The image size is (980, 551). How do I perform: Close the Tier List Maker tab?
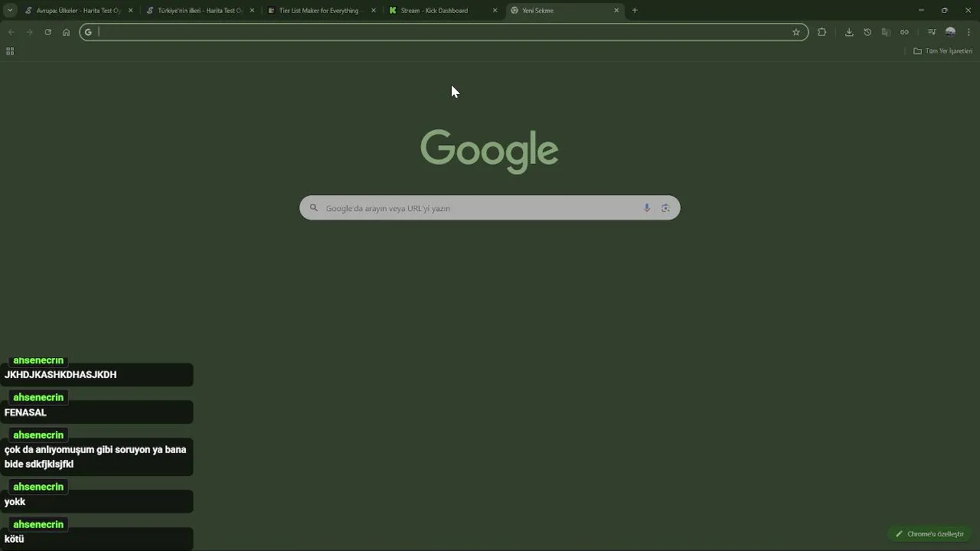pos(374,11)
